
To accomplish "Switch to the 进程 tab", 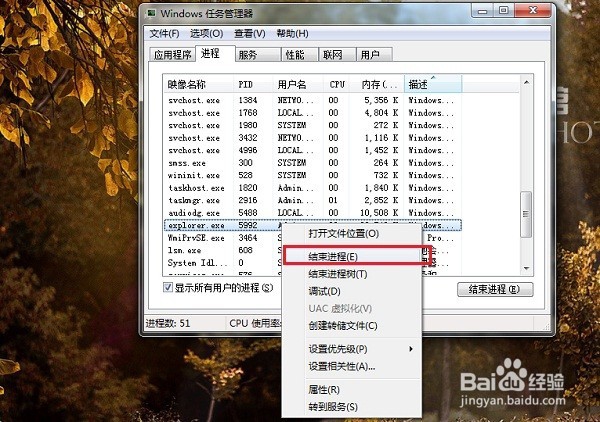I will [215, 54].
